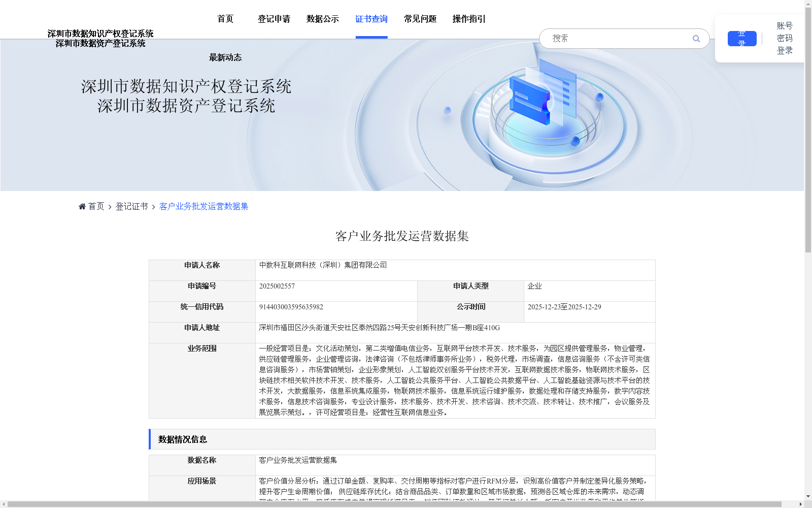Click the 公示时间 label cell
The image size is (812, 508).
point(471,312)
